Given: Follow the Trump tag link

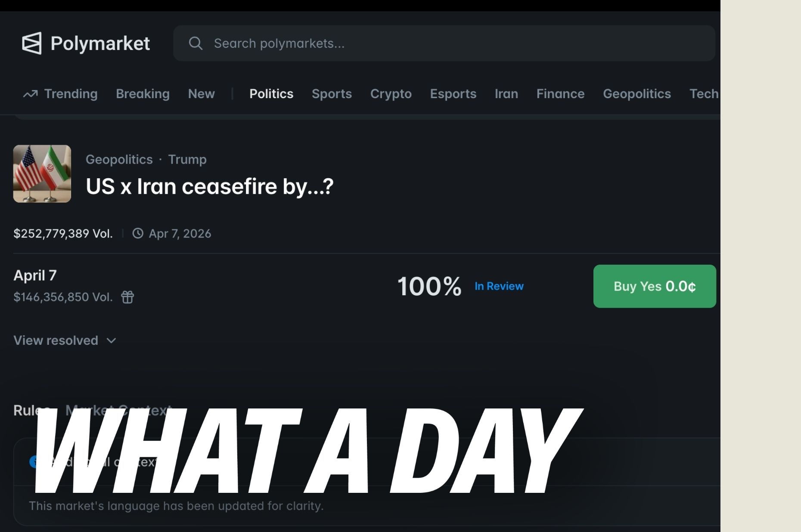Looking at the screenshot, I should [x=187, y=159].
